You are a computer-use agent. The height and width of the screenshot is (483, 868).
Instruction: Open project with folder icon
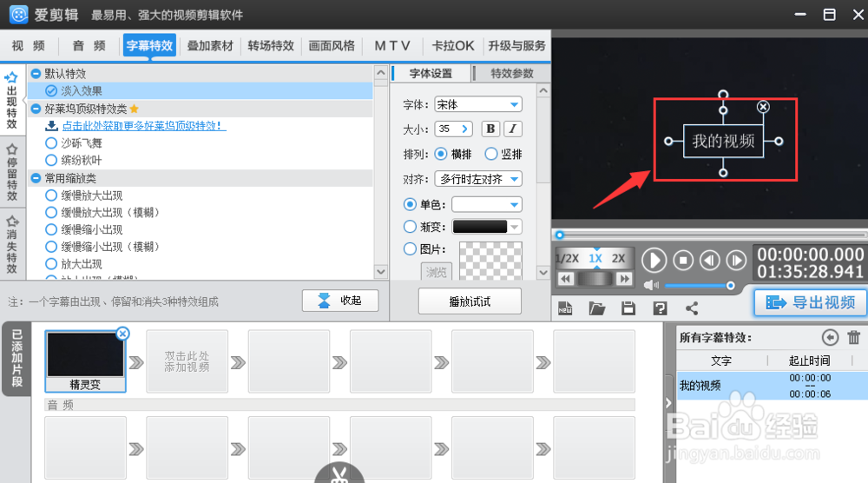(x=597, y=308)
